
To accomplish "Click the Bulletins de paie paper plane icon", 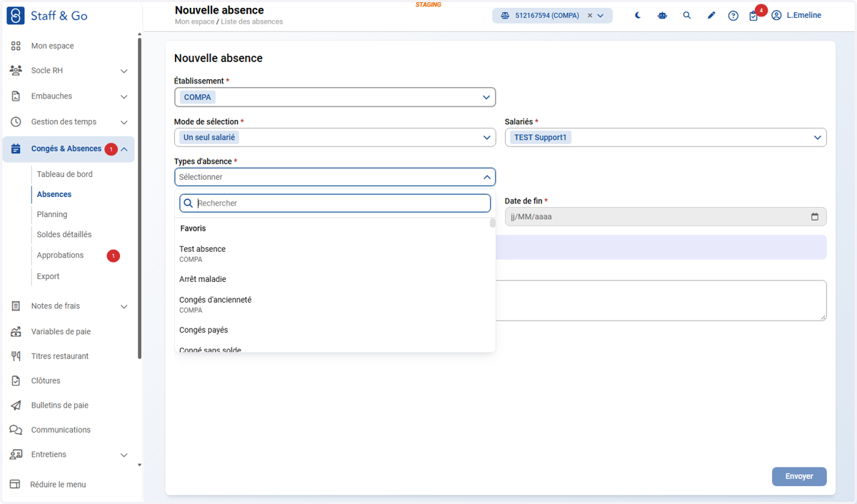I will click(16, 405).
